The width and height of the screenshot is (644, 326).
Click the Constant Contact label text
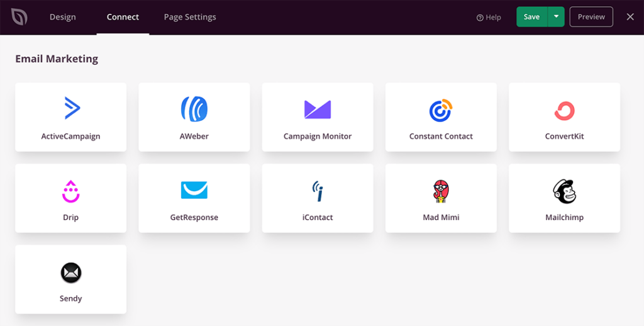[x=441, y=136]
